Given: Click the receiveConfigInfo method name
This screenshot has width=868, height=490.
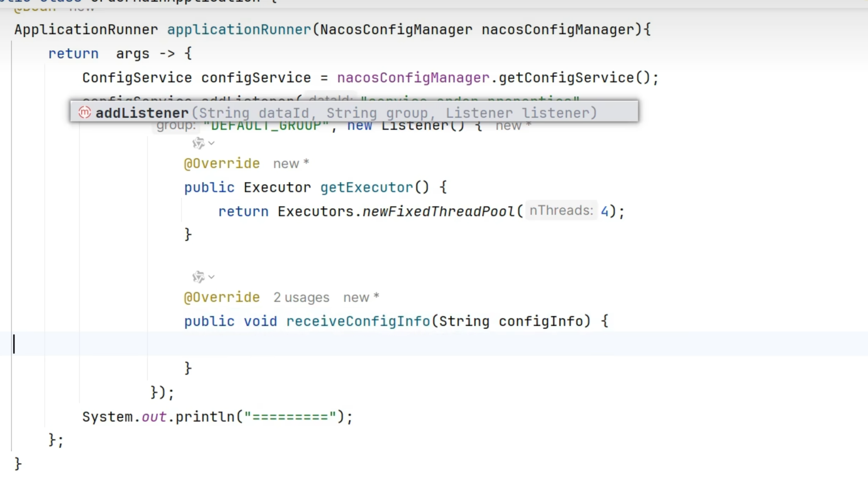Looking at the screenshot, I should tap(357, 321).
